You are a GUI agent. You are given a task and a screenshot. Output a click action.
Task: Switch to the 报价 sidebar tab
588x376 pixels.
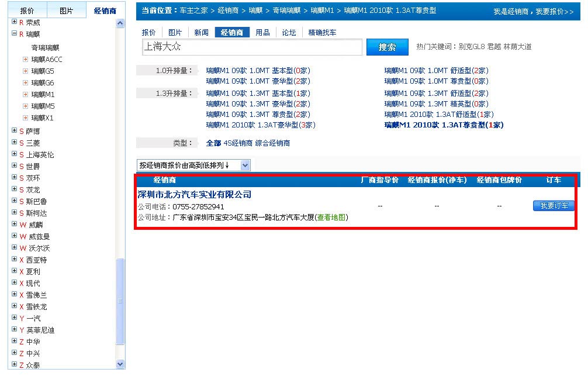(x=27, y=11)
